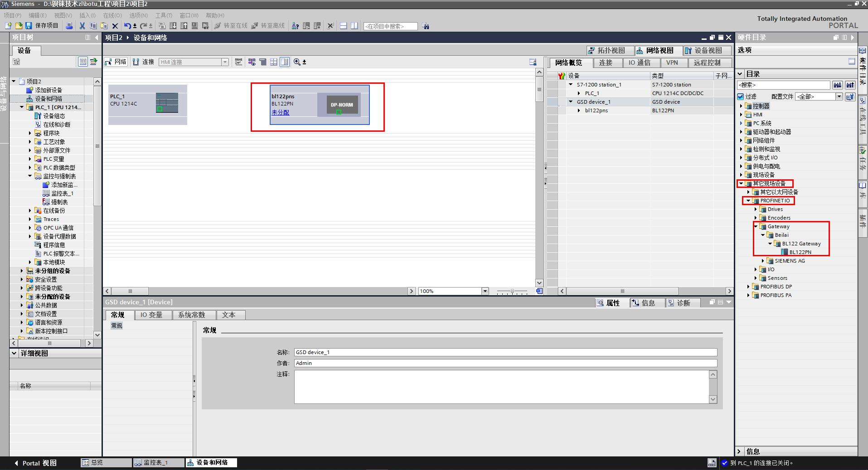Click the Download to device icon
Viewport: 868px width, 470px height.
pyautogui.click(x=173, y=26)
